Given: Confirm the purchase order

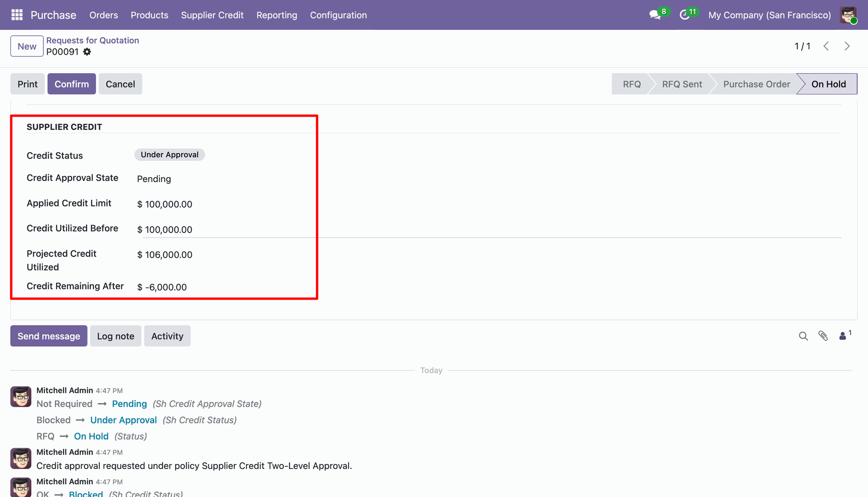Looking at the screenshot, I should (x=71, y=84).
